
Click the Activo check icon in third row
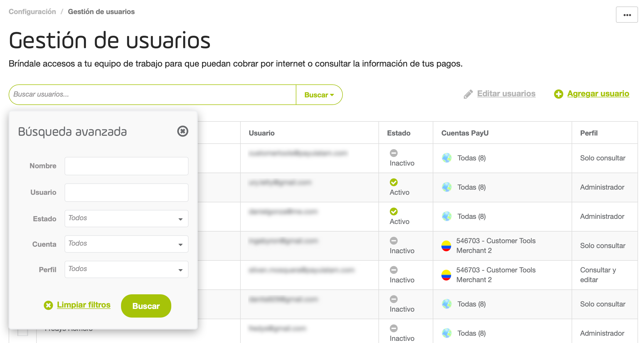pos(394,212)
